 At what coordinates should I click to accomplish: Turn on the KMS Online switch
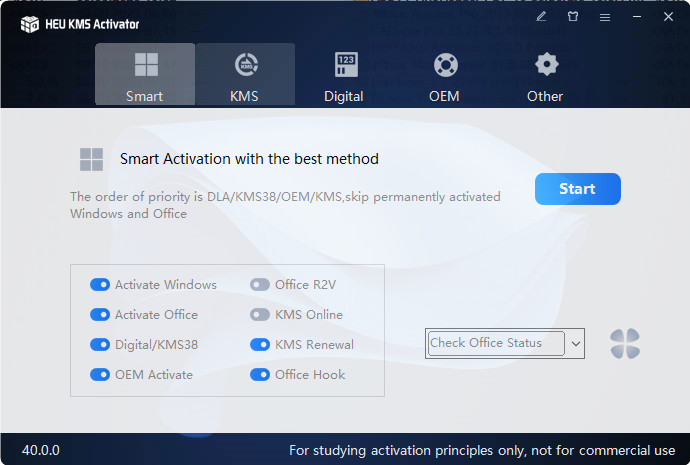pyautogui.click(x=260, y=315)
